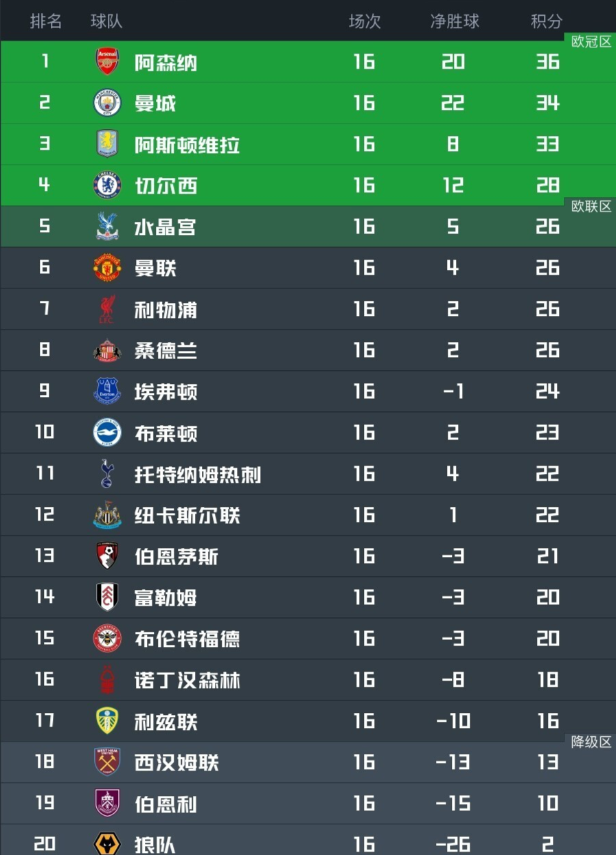The width and height of the screenshot is (616, 855).
Task: Click the Manchester City badge icon
Action: (107, 103)
